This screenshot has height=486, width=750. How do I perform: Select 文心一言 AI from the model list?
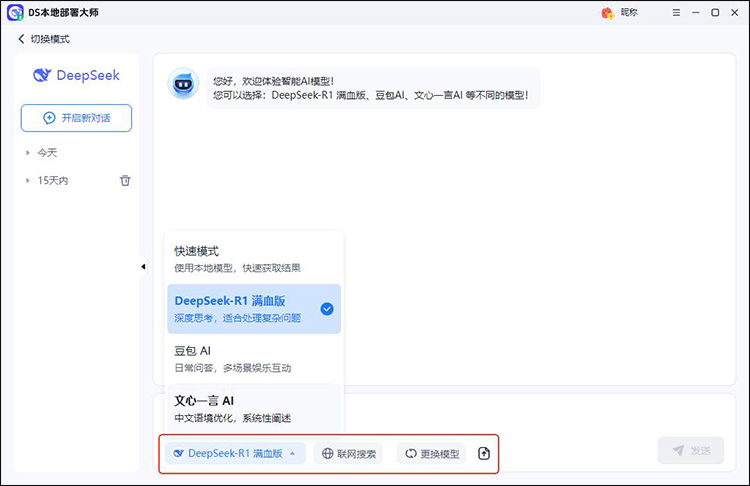tap(254, 409)
